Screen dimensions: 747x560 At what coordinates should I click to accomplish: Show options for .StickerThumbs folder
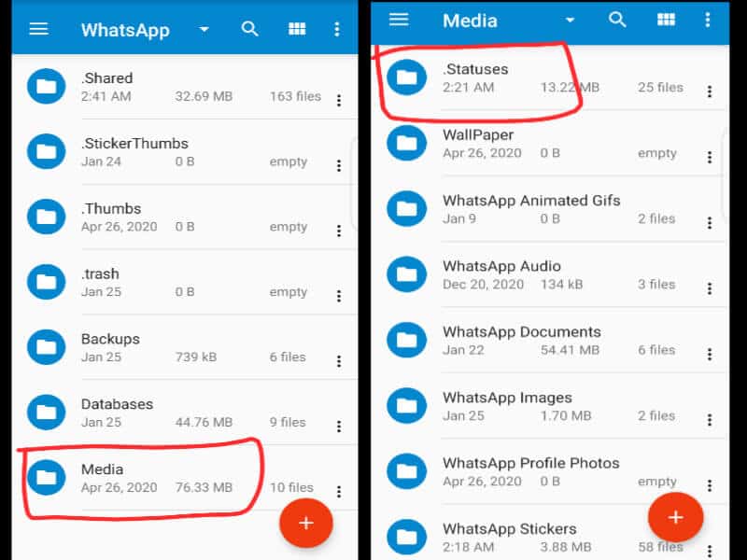click(x=339, y=166)
